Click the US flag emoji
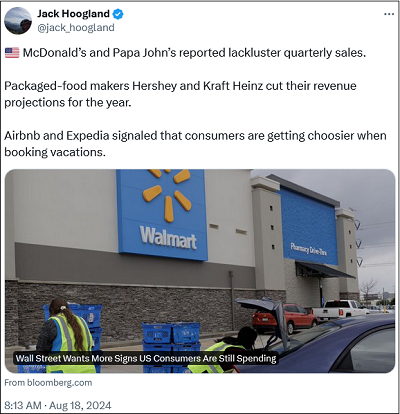 point(12,53)
